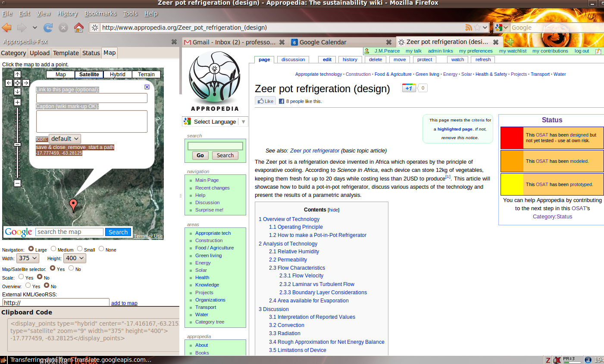Click the back arrow navigation icon
Image resolution: width=604 pixels, height=364 pixels.
[x=7, y=28]
